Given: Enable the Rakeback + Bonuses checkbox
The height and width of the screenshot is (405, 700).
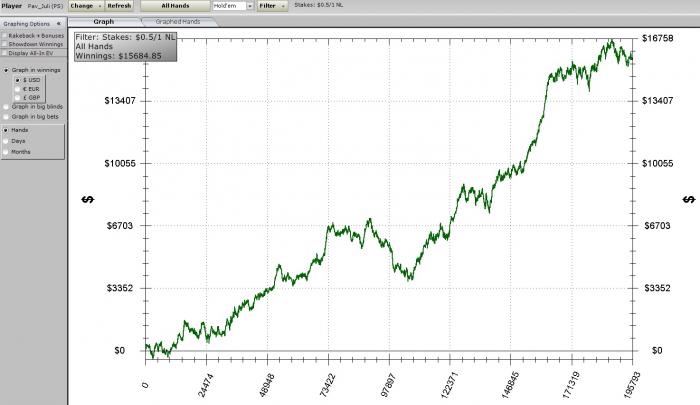Looking at the screenshot, I should pos(4,36).
